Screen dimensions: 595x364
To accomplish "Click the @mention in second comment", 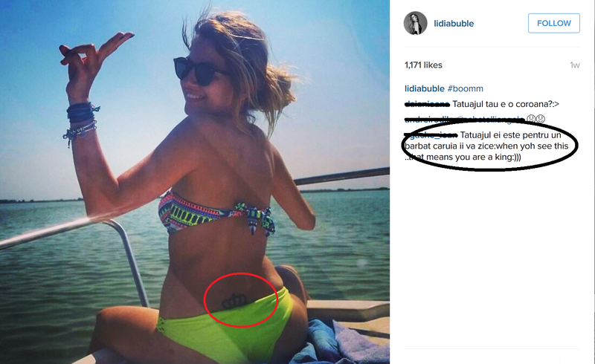I will coord(490,119).
